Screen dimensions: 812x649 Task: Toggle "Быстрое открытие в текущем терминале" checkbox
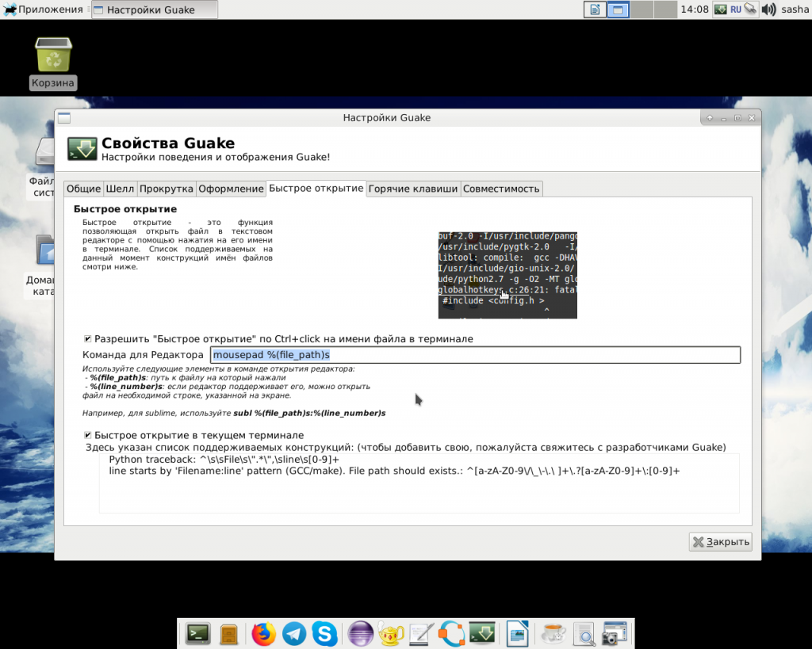tap(88, 436)
